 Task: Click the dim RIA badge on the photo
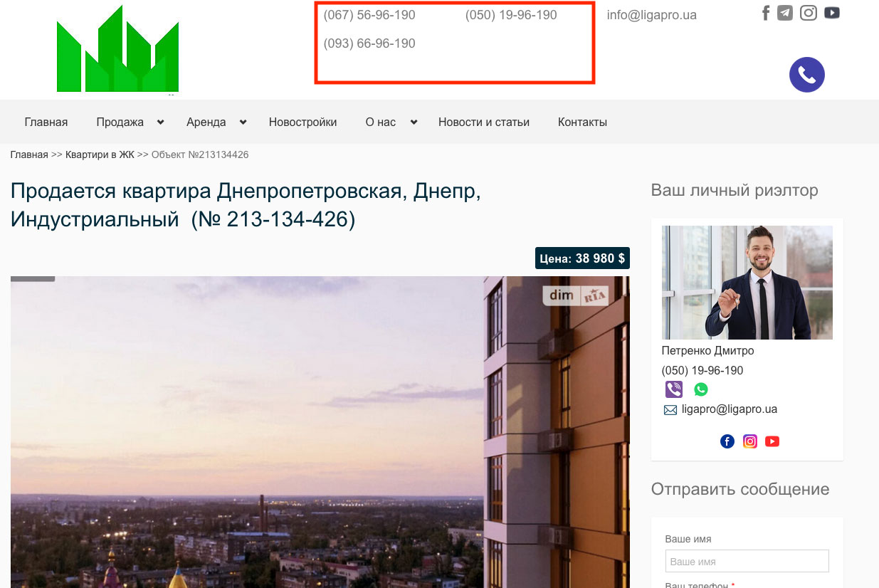click(x=576, y=295)
